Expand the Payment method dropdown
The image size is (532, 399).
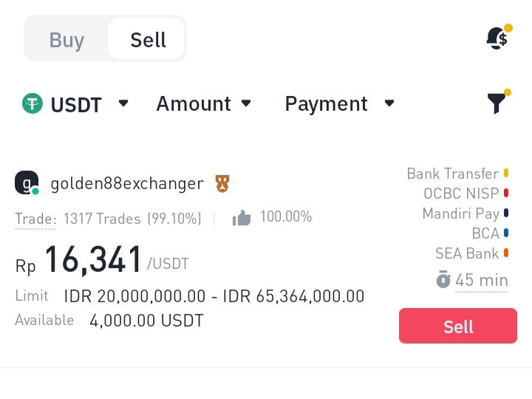tap(339, 104)
